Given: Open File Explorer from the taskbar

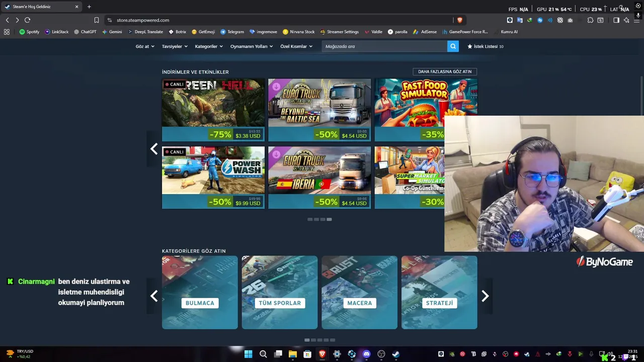Looking at the screenshot, I should [x=293, y=354].
